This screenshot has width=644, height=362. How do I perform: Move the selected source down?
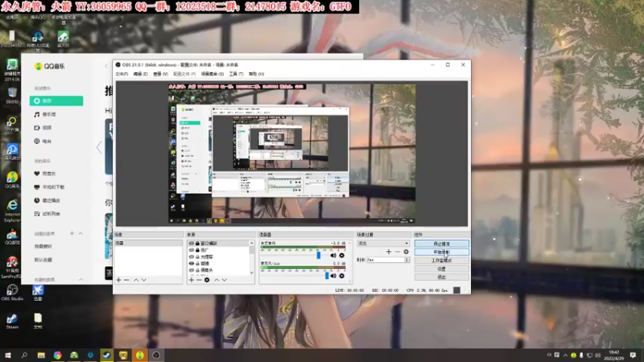(225, 280)
